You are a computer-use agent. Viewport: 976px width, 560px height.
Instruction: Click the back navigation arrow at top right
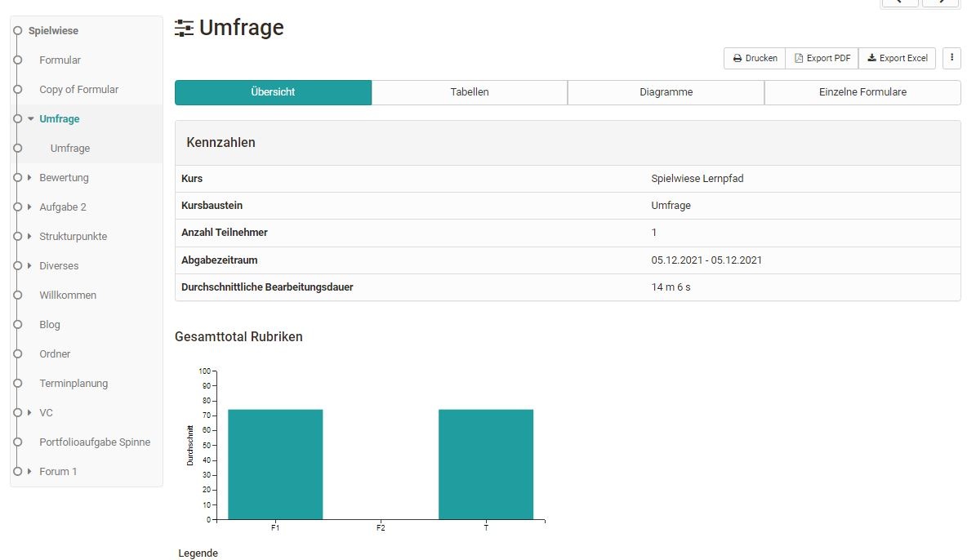[899, 3]
